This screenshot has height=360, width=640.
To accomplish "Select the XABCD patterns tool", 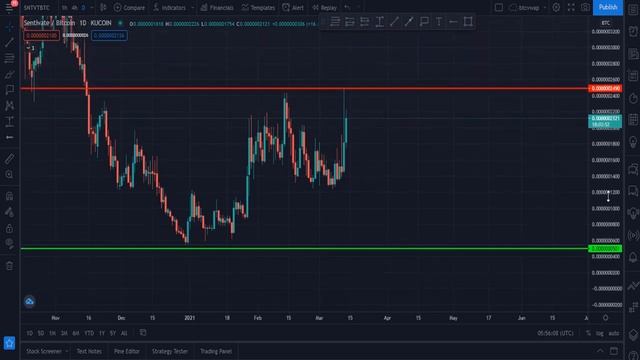I will click(x=9, y=106).
